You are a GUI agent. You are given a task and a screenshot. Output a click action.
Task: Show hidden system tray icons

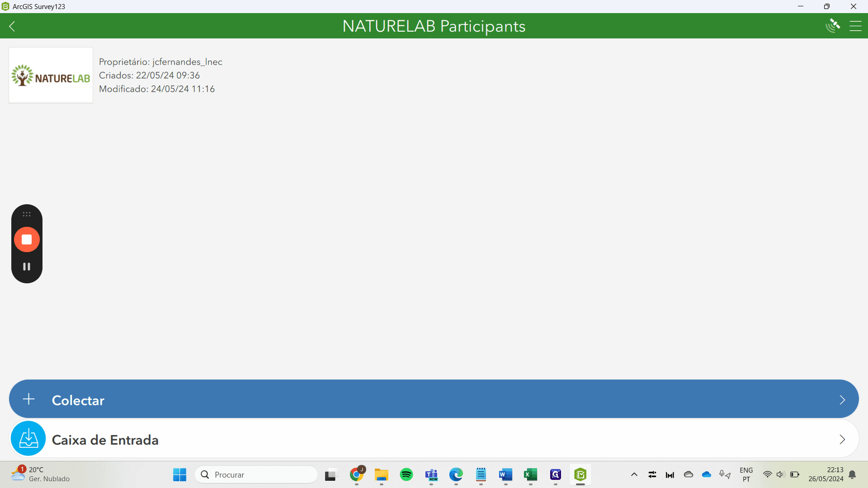[634, 474]
